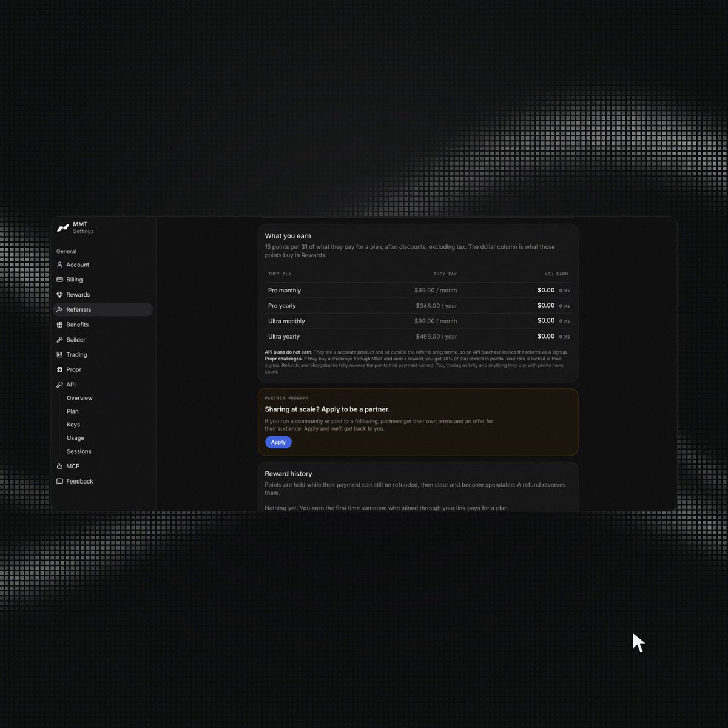This screenshot has height=728, width=728.
Task: Open the API Usage page
Action: 75,438
